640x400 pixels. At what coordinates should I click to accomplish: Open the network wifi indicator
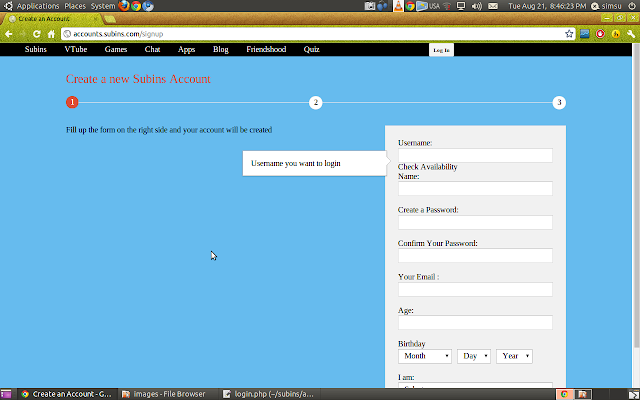click(447, 6)
